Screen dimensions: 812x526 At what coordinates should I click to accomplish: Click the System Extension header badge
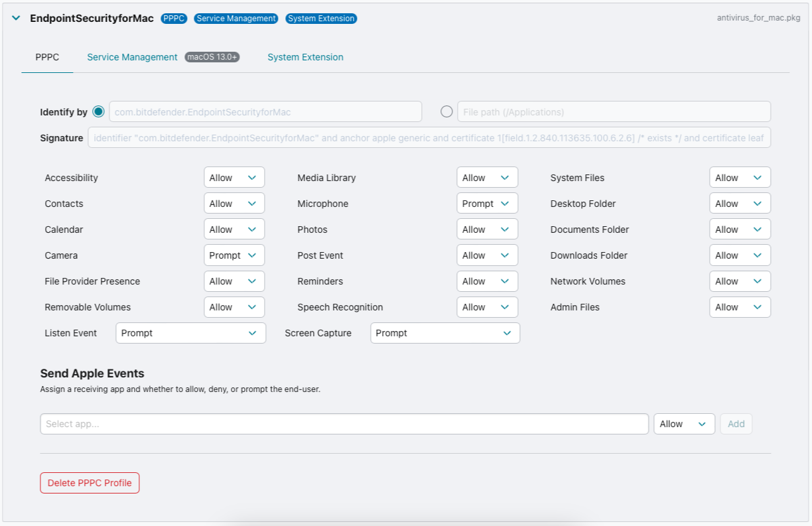(321, 19)
